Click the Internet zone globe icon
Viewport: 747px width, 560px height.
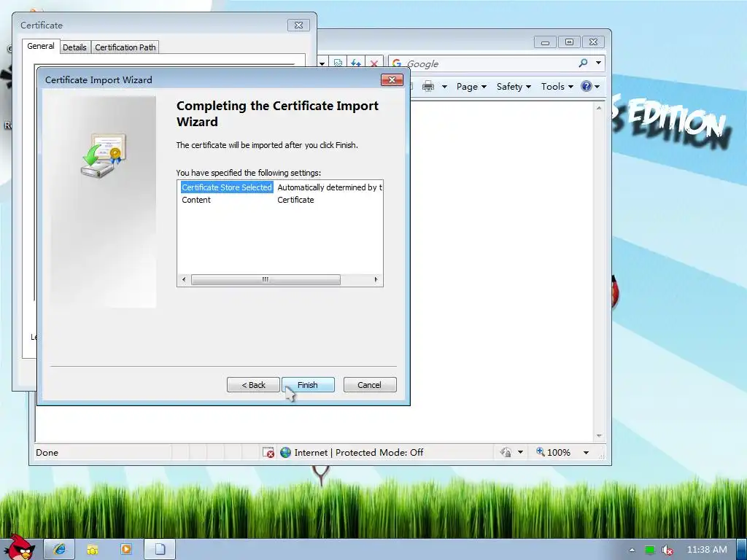tap(285, 452)
